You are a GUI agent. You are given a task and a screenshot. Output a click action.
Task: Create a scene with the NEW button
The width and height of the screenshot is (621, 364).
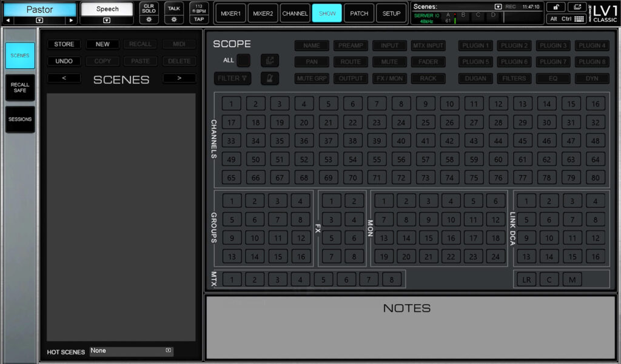point(102,44)
